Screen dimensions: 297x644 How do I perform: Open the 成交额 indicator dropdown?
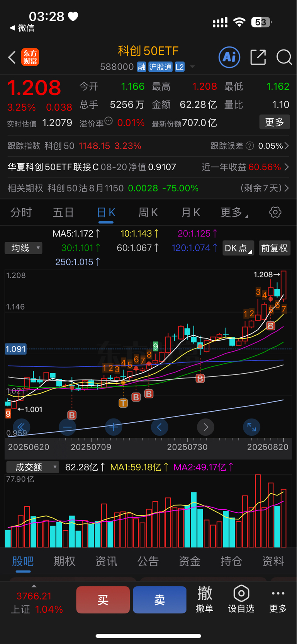32,467
